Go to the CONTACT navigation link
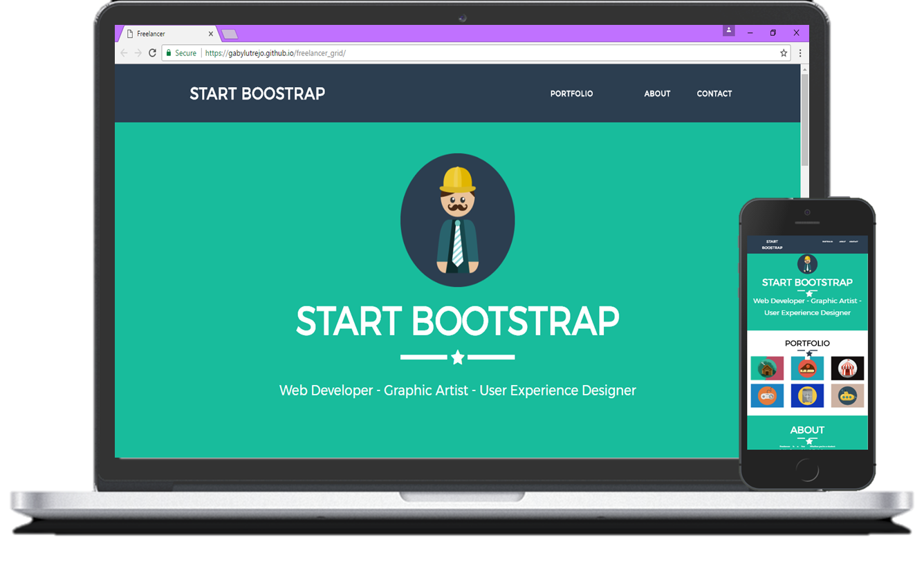This screenshot has height=562, width=924. [714, 94]
